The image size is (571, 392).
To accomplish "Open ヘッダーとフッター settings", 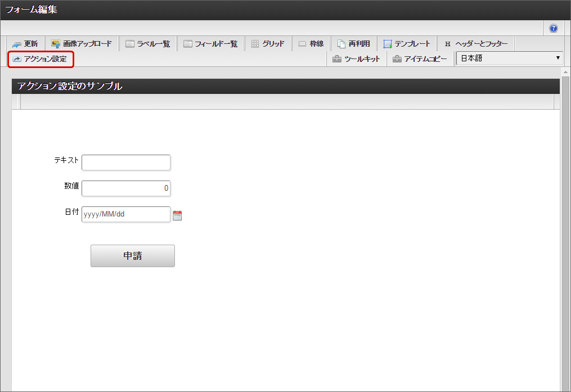I will tap(476, 44).
